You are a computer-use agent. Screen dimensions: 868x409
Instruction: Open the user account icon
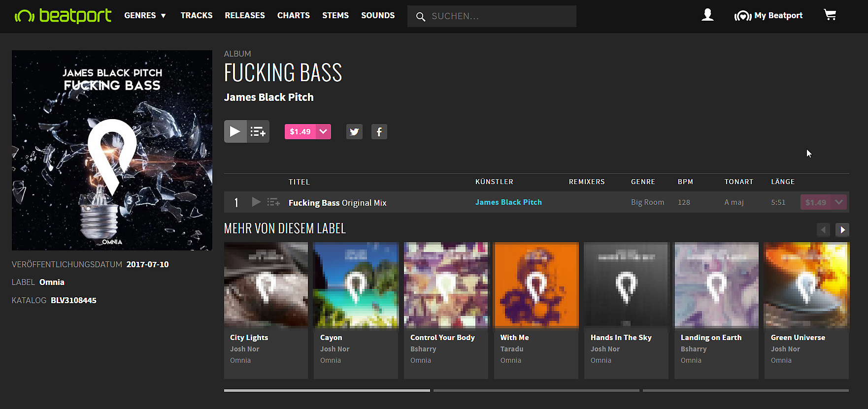(707, 15)
